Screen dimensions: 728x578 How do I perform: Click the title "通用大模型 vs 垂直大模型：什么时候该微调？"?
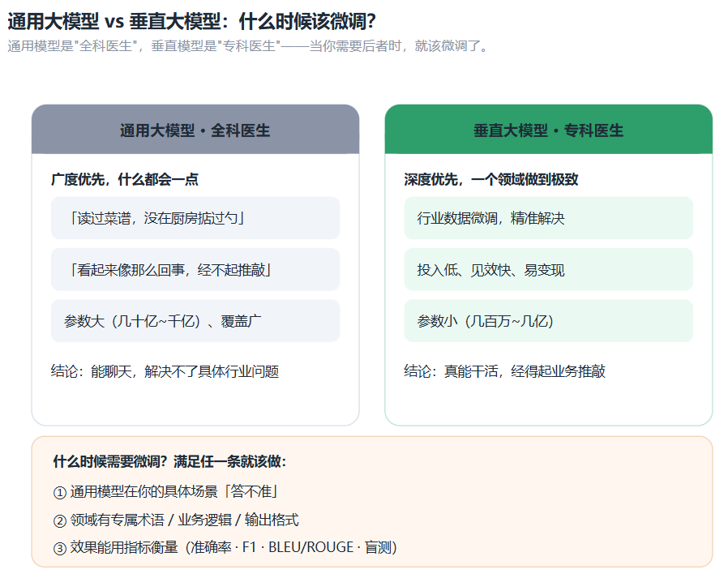[192, 21]
